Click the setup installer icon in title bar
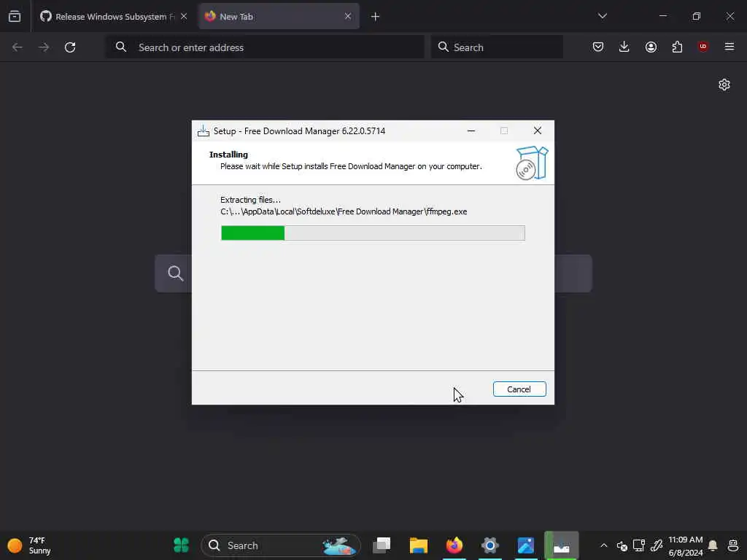The width and height of the screenshot is (747, 560). coord(204,131)
